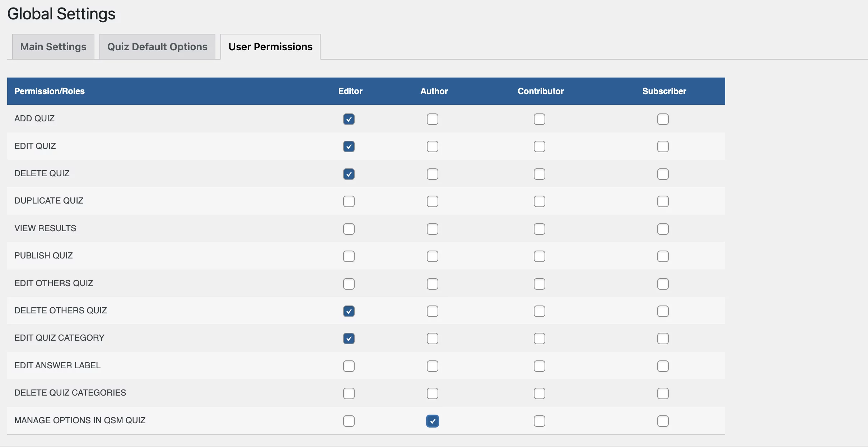This screenshot has width=868, height=448.
Task: Select the User Permissions tab
Action: (270, 47)
